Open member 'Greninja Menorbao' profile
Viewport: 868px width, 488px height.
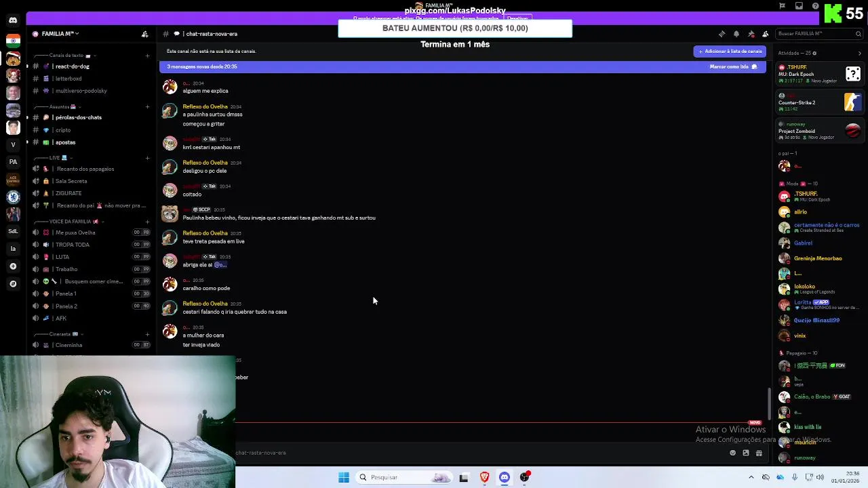coord(818,258)
